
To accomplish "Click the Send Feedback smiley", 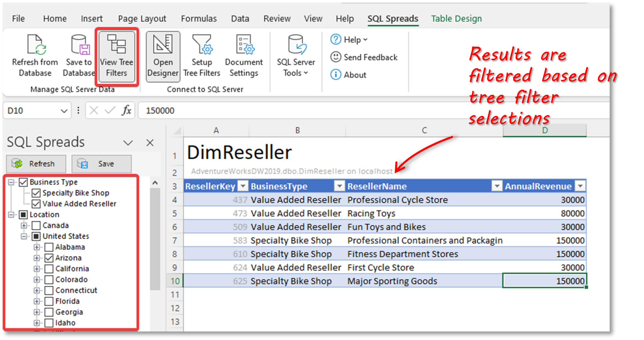I will coord(336,57).
